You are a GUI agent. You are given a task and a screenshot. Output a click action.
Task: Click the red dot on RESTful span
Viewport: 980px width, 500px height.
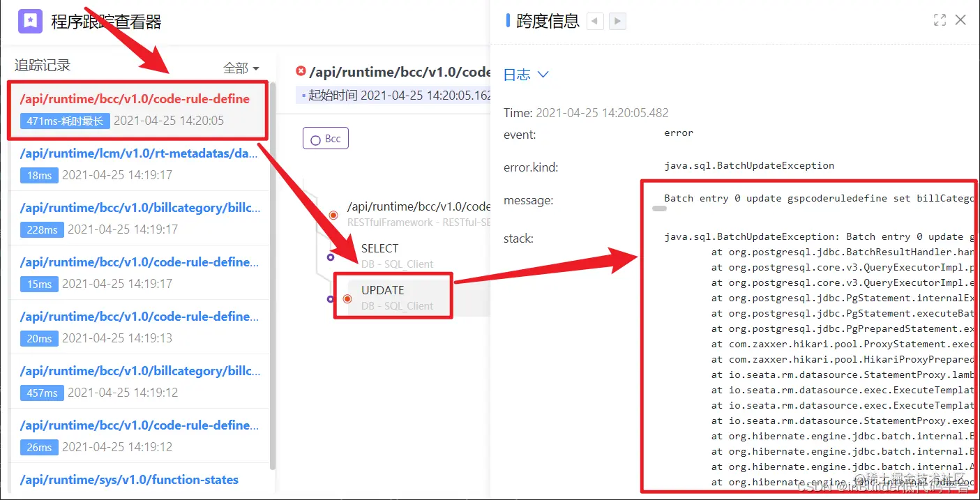pyautogui.click(x=333, y=215)
